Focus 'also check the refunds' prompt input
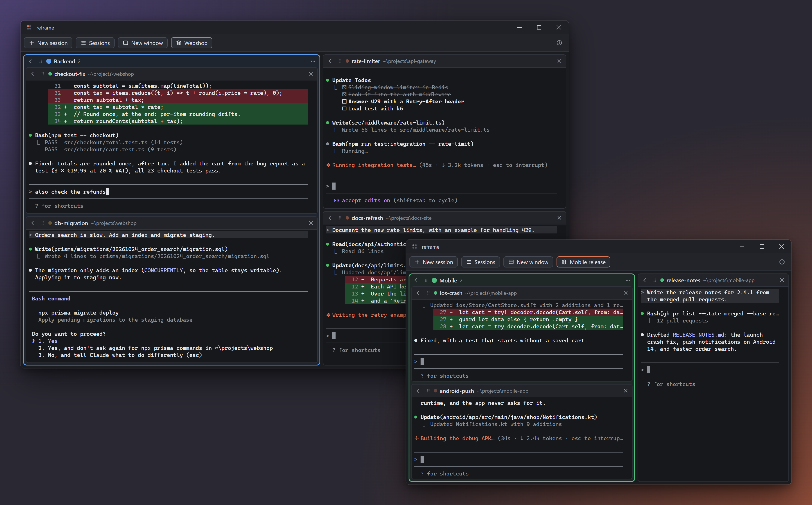 [x=168, y=192]
